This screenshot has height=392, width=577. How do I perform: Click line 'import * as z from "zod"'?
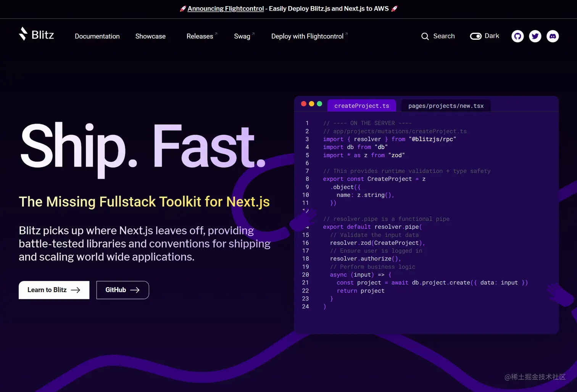click(364, 155)
